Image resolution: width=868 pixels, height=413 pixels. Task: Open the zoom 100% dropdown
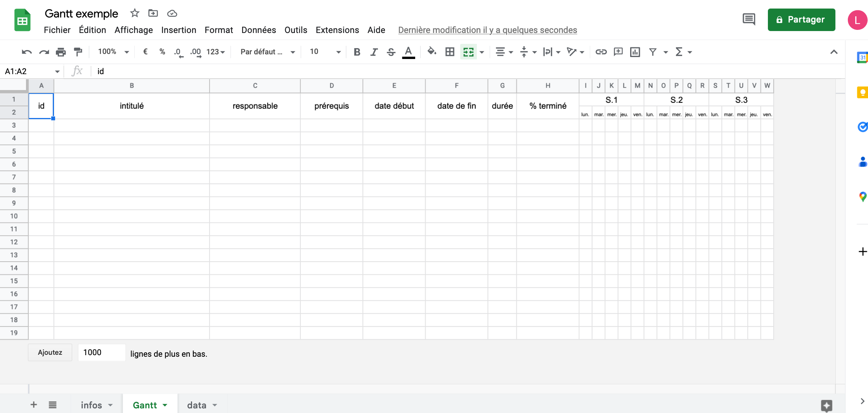[113, 52]
